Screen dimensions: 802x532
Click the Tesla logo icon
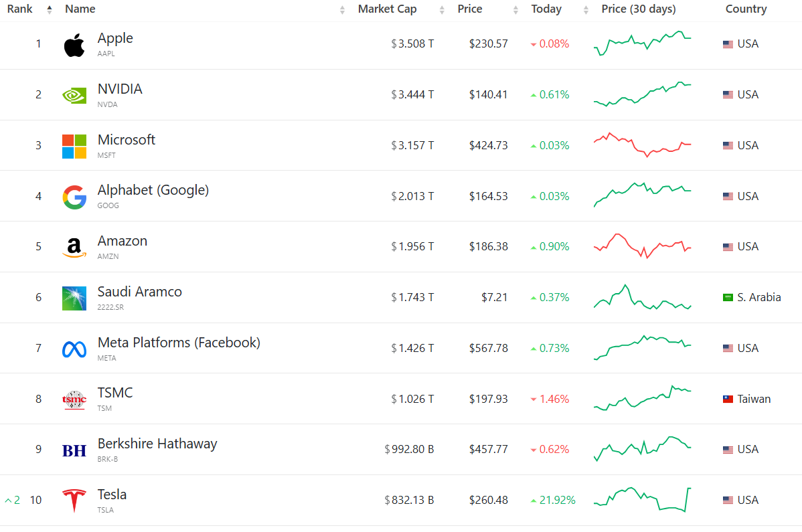click(74, 501)
